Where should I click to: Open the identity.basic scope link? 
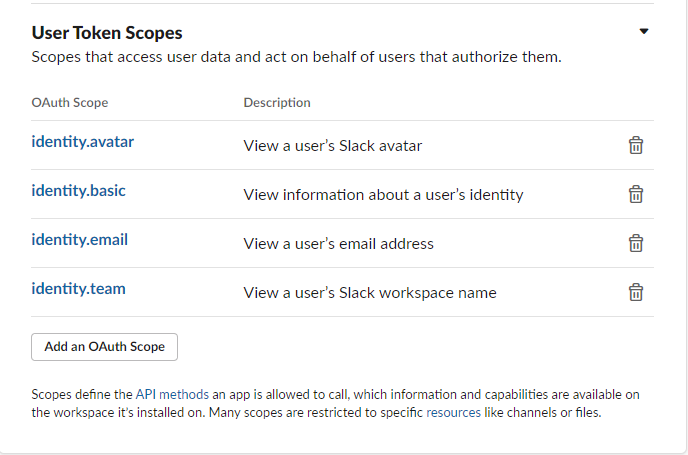79,191
